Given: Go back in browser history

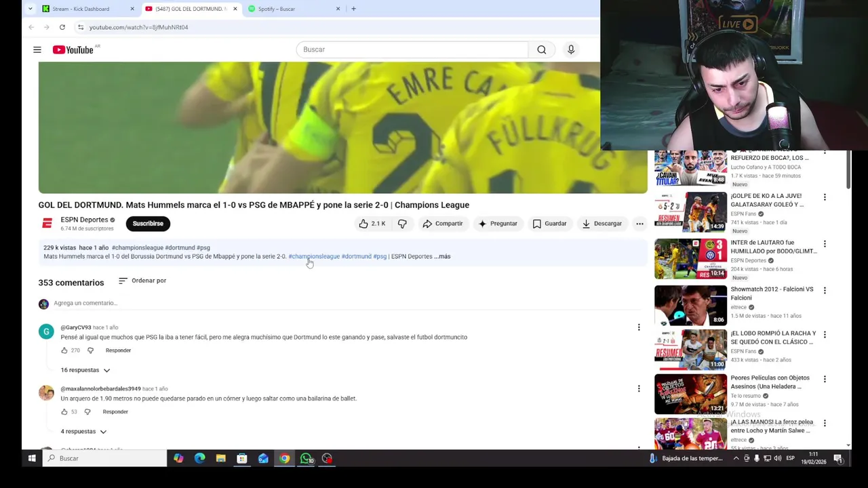Looking at the screenshot, I should tap(31, 27).
